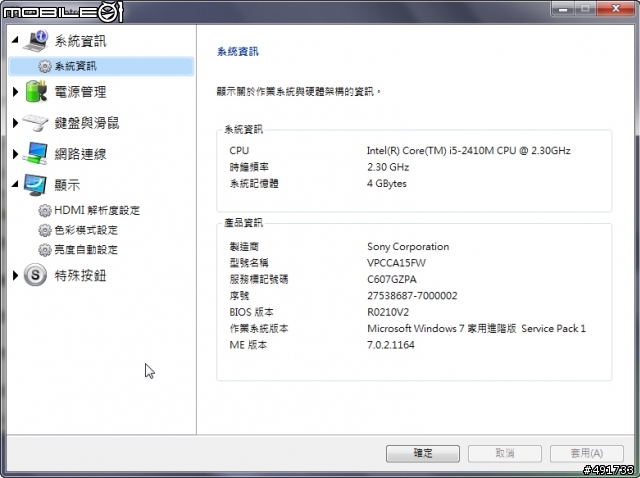
Task: Collapse the 顯示 category
Action: tap(16, 184)
